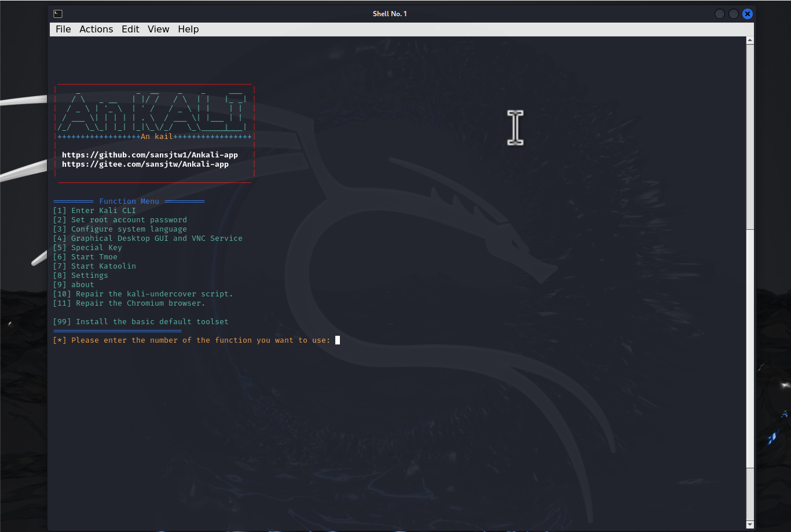
Task: Click the '[6] Start Tmoe' line
Action: click(85, 257)
